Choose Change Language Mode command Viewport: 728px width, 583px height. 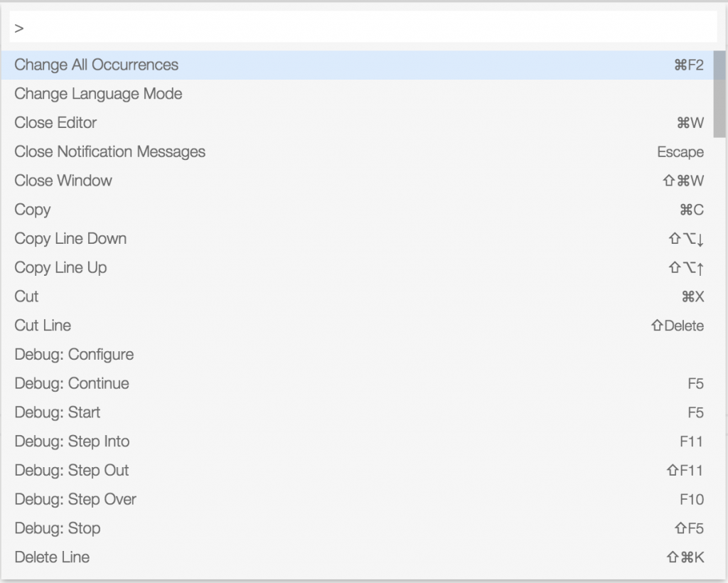pyautogui.click(x=98, y=94)
